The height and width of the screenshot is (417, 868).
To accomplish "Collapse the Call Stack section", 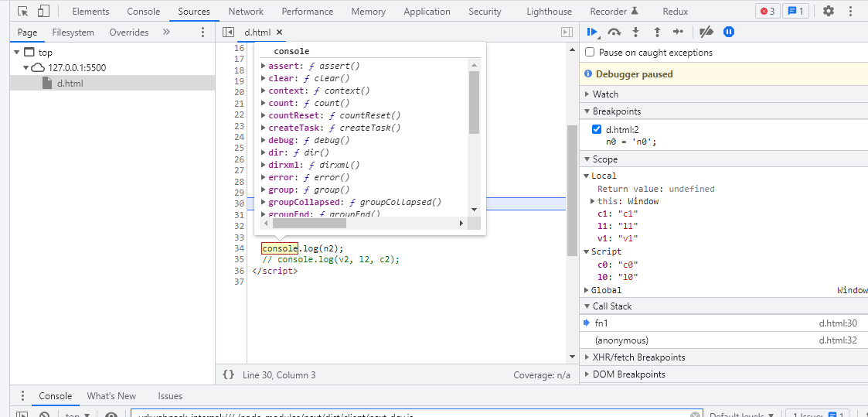I will point(587,306).
